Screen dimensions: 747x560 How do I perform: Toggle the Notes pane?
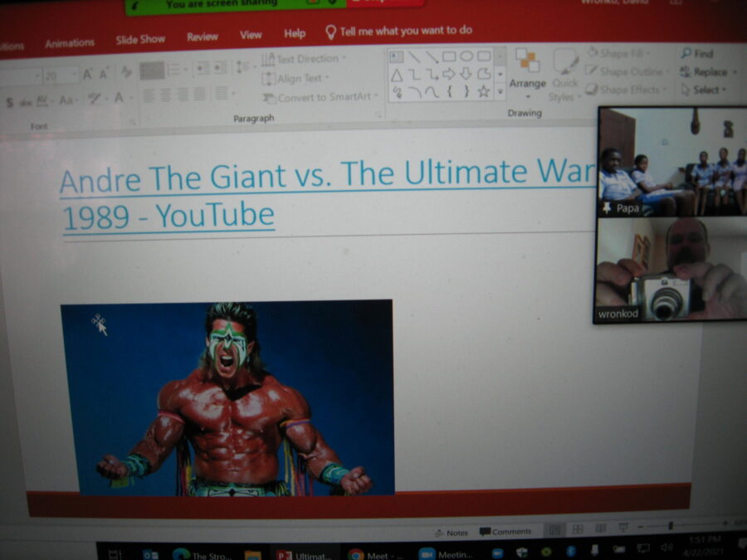coord(452,532)
